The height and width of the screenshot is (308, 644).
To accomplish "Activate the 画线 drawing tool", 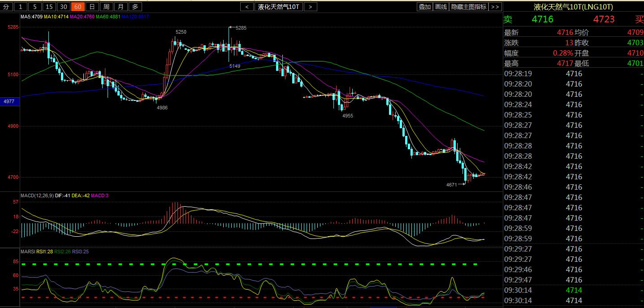I will tap(441, 6).
